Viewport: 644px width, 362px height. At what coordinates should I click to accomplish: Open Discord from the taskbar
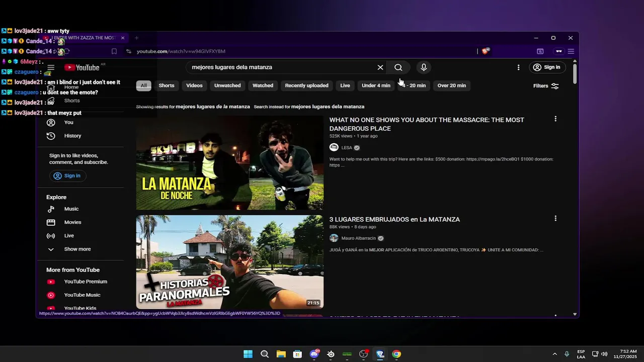[x=314, y=354]
